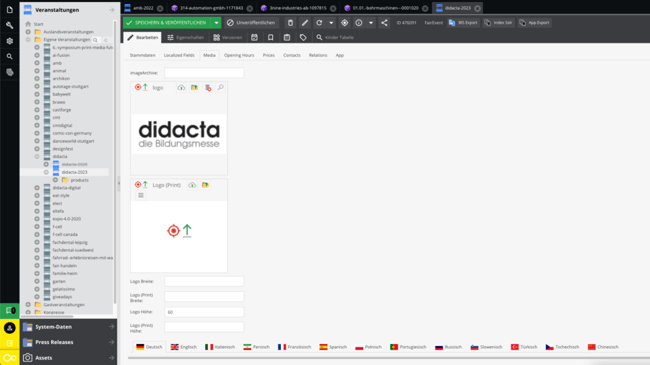Click the trash delete icon in toolbar
Screen dimensions: 650x365
pyautogui.click(x=290, y=23)
